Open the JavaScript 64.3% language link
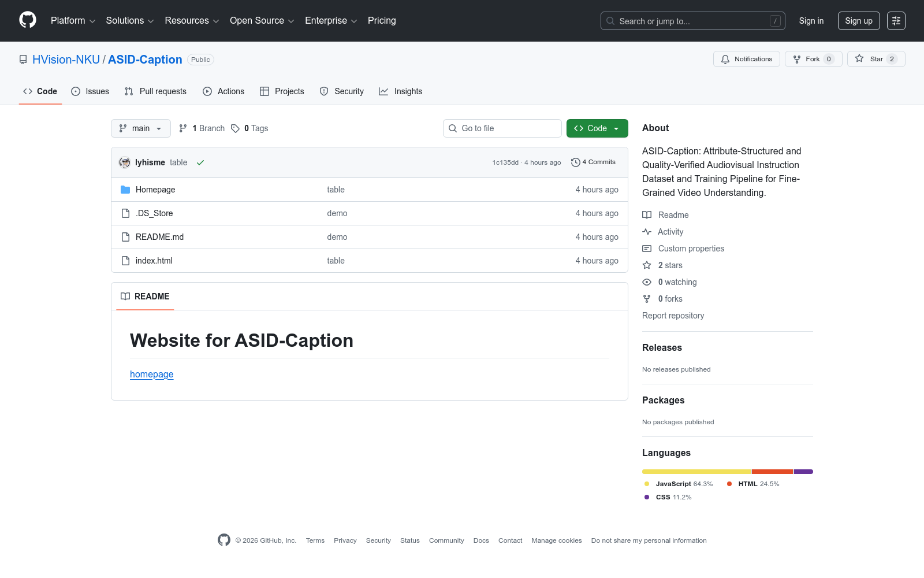The width and height of the screenshot is (924, 578). 679,484
